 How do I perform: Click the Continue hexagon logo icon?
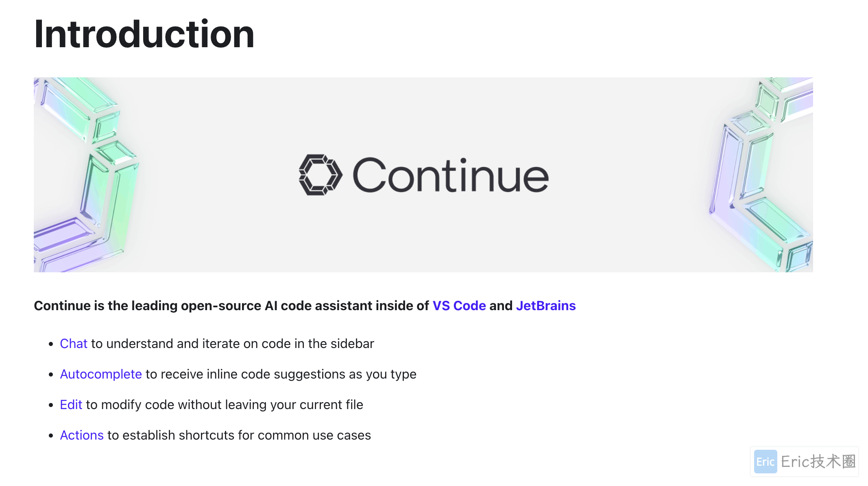pyautogui.click(x=321, y=175)
